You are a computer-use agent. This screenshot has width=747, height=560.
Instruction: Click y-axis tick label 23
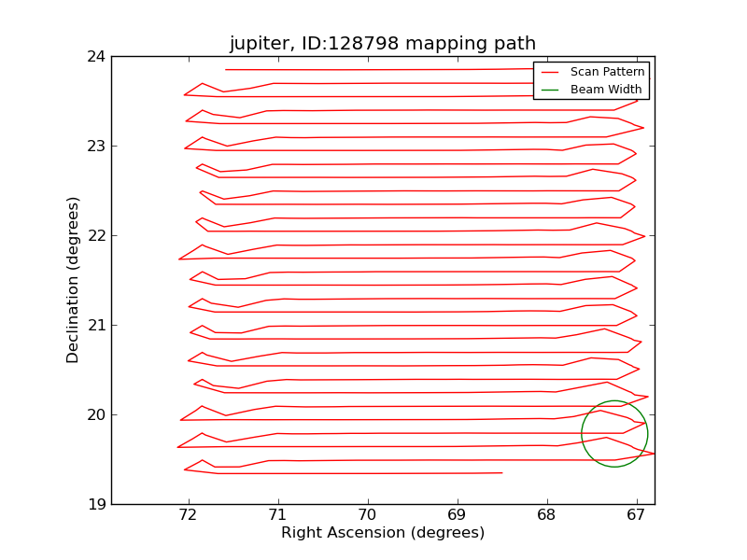[x=96, y=147]
